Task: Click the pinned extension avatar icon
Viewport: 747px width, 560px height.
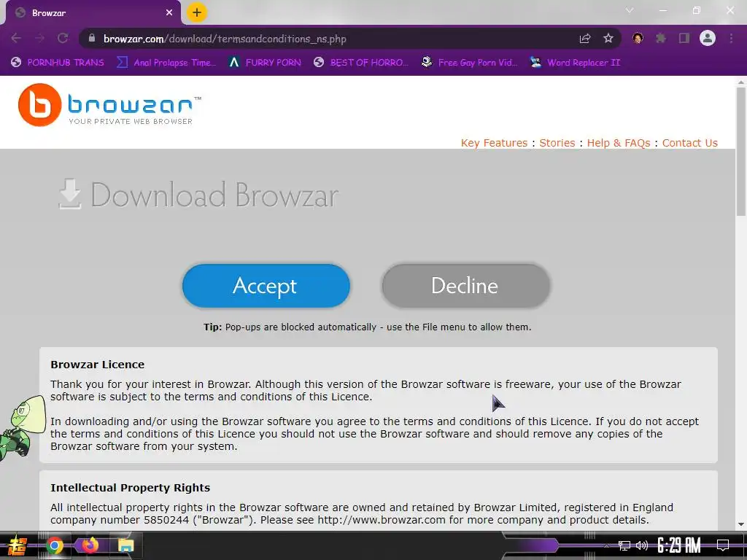Action: (638, 38)
